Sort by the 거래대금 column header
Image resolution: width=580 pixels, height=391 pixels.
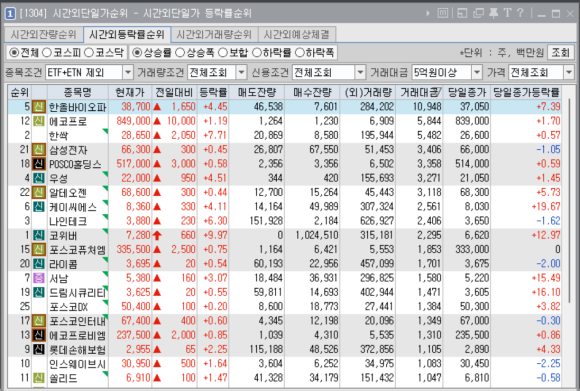(419, 92)
